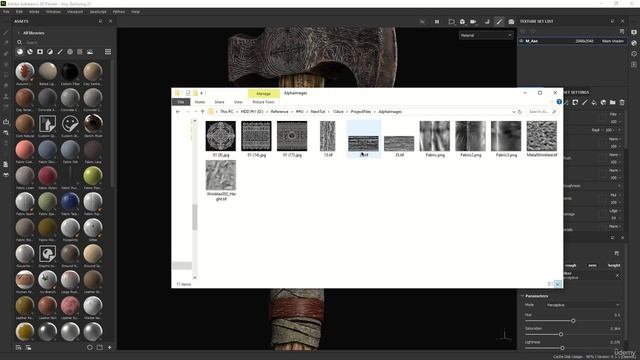Click the folder icon in layer toolbar
640x360 pixels.
612,102
